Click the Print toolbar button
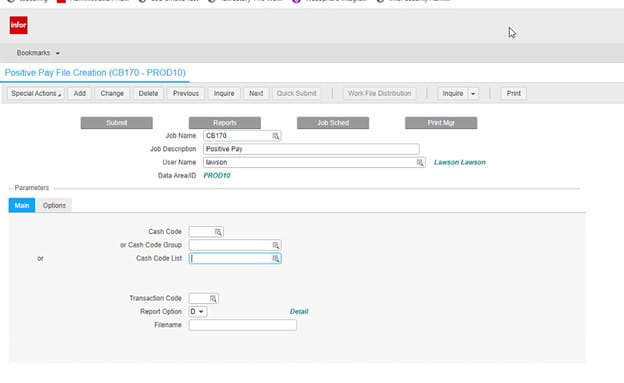Image resolution: width=624 pixels, height=383 pixels. (x=514, y=94)
